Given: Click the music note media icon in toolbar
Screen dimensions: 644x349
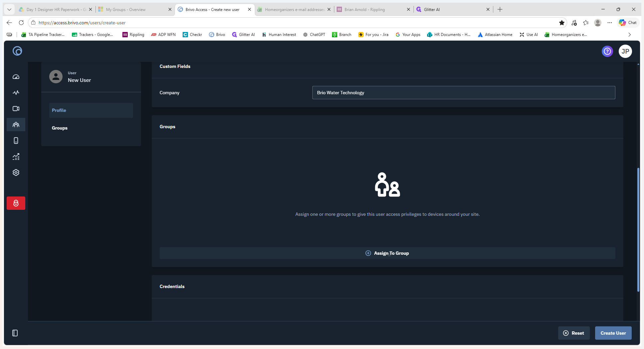Looking at the screenshot, I should click(574, 23).
